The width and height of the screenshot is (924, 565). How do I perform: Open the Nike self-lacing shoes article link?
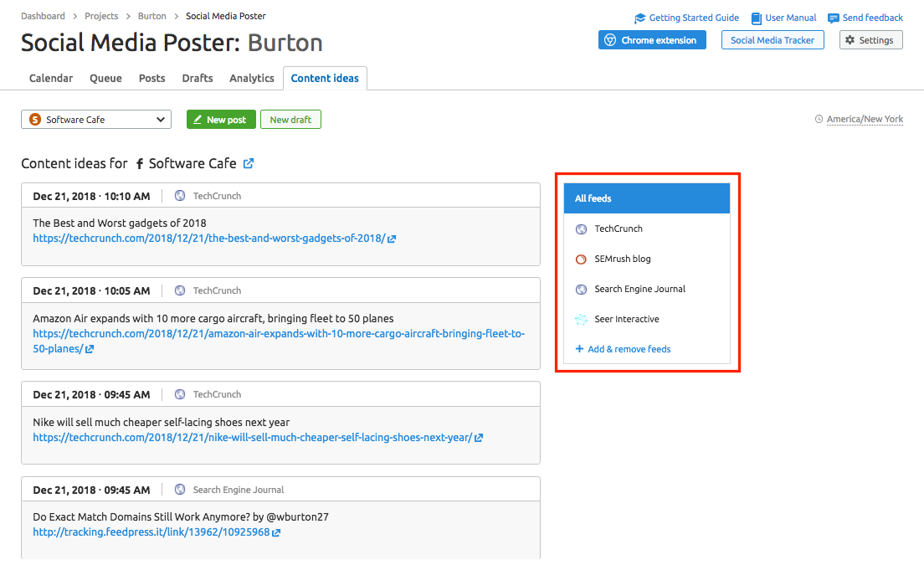coord(252,437)
